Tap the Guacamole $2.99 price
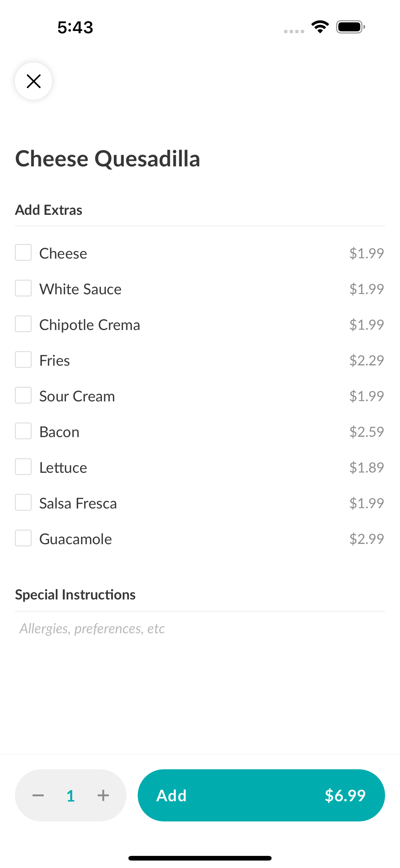Screen dimensions: 400x868 pyautogui.click(x=366, y=539)
